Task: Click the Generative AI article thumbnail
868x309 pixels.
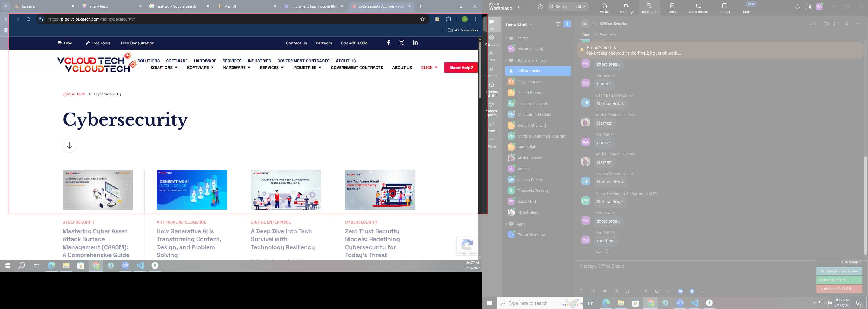Action: pos(192,190)
